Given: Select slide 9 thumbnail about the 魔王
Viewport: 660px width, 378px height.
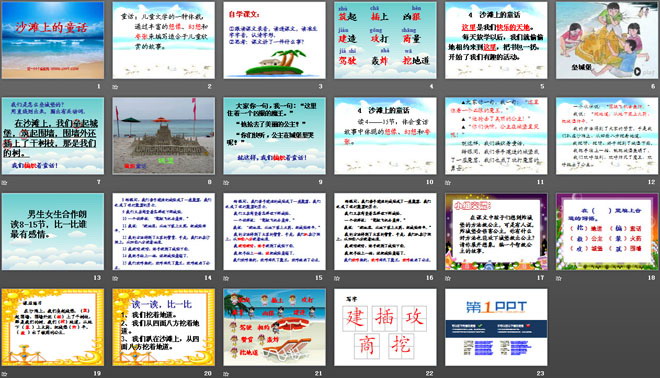Looking at the screenshot, I should tap(274, 136).
